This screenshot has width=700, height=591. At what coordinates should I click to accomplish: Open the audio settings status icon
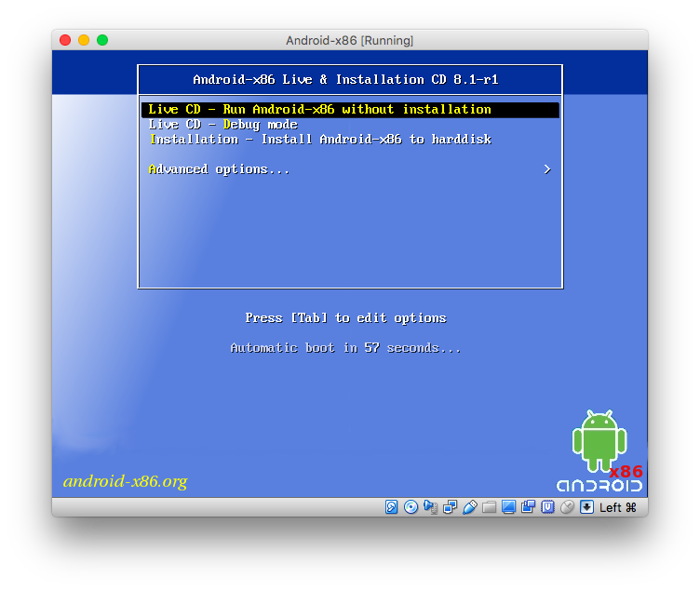[x=430, y=507]
